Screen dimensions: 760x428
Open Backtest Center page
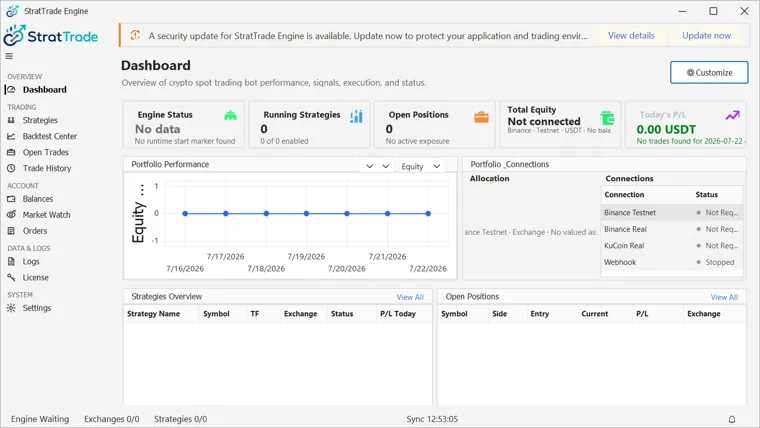coord(50,136)
